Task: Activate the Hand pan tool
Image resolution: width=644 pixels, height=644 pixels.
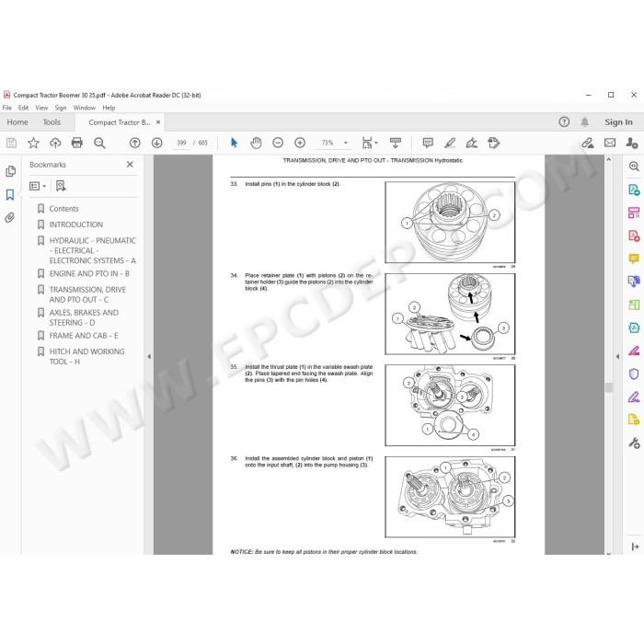Action: (x=256, y=143)
